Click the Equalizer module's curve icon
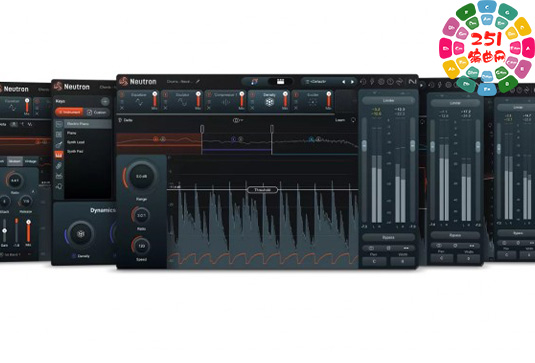Viewport: 535px width, 363px height. click(x=139, y=102)
